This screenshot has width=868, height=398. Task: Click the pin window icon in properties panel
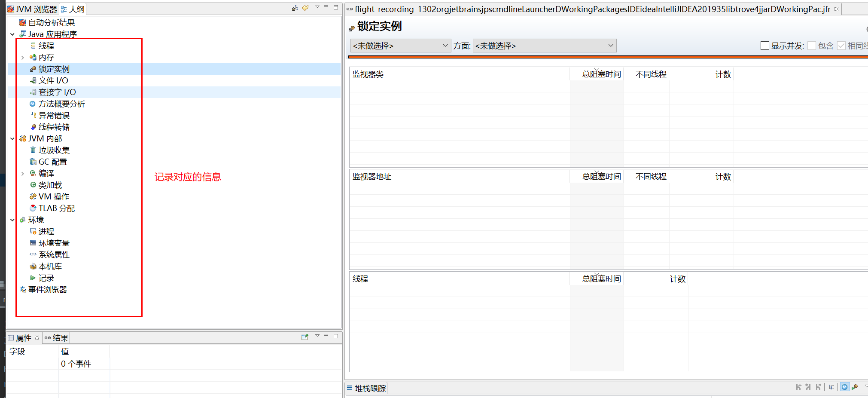click(x=305, y=337)
